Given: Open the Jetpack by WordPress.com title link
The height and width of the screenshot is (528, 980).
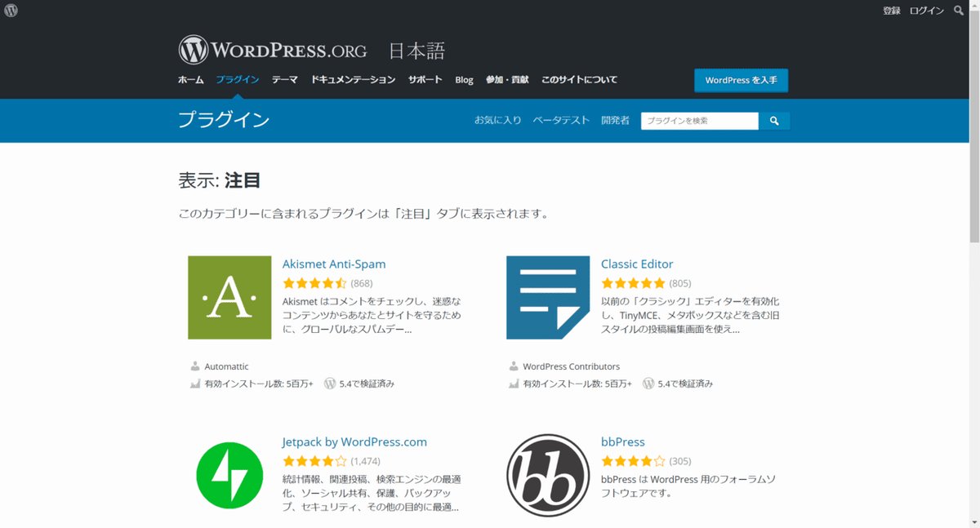Looking at the screenshot, I should [x=354, y=442].
